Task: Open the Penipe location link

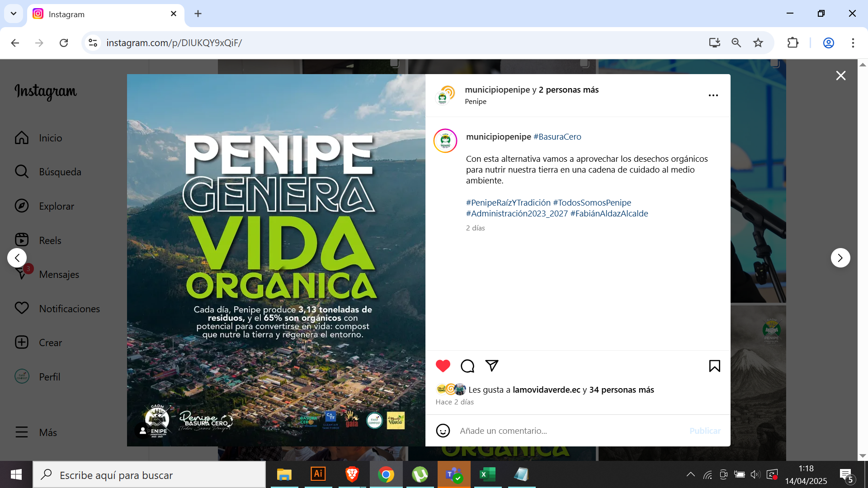Action: pyautogui.click(x=476, y=102)
